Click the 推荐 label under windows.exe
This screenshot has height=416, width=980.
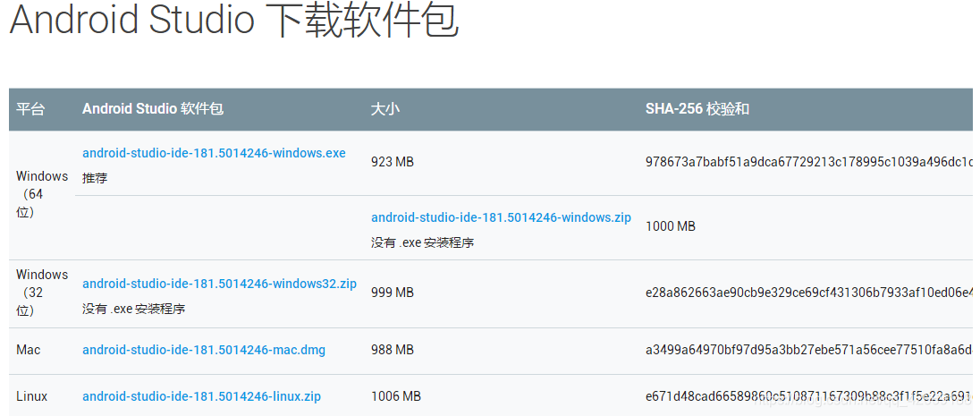(x=95, y=178)
